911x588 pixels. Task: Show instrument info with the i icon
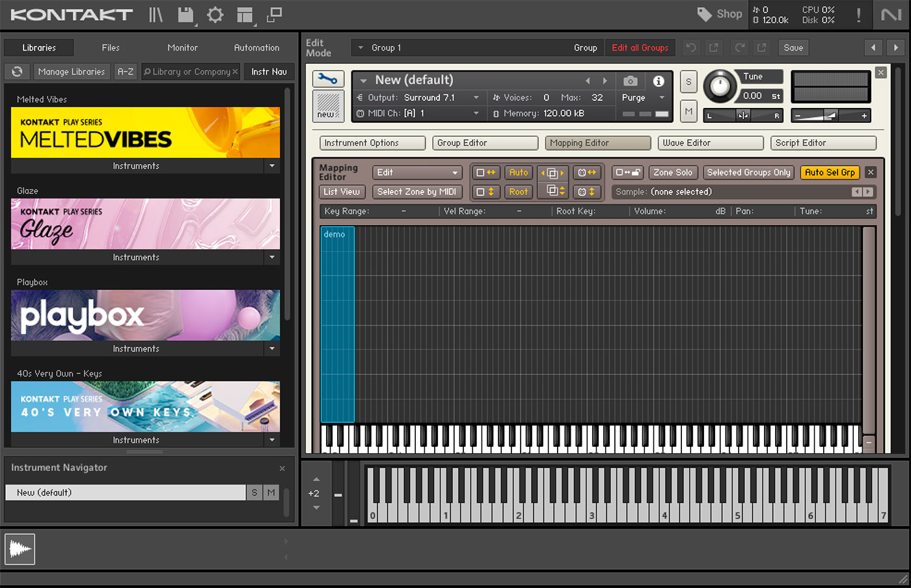[x=659, y=81]
